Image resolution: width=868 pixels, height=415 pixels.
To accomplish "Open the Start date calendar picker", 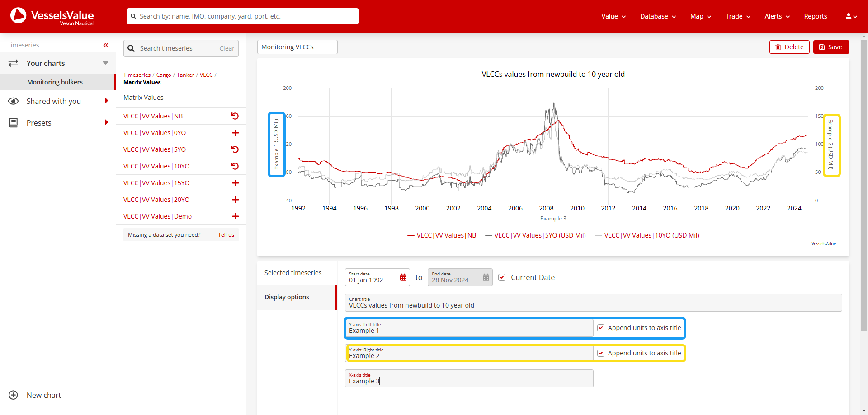I will (x=403, y=277).
